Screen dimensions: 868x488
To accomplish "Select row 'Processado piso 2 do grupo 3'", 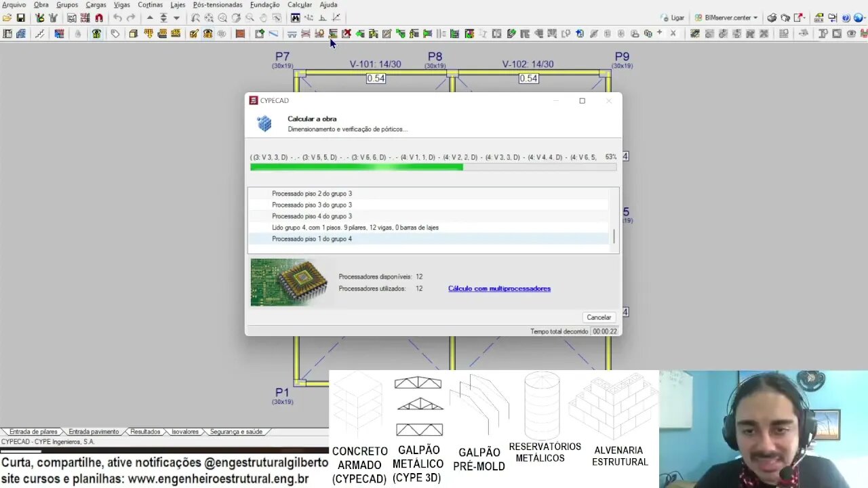I will click(428, 193).
